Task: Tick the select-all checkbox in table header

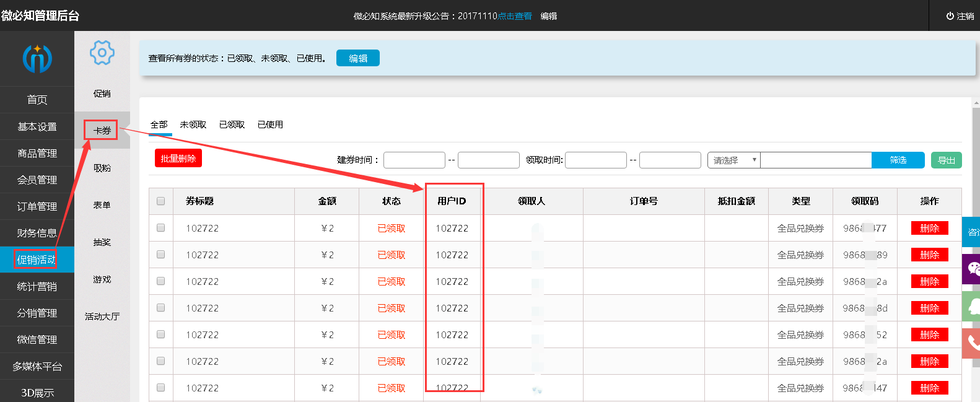Action: click(161, 201)
